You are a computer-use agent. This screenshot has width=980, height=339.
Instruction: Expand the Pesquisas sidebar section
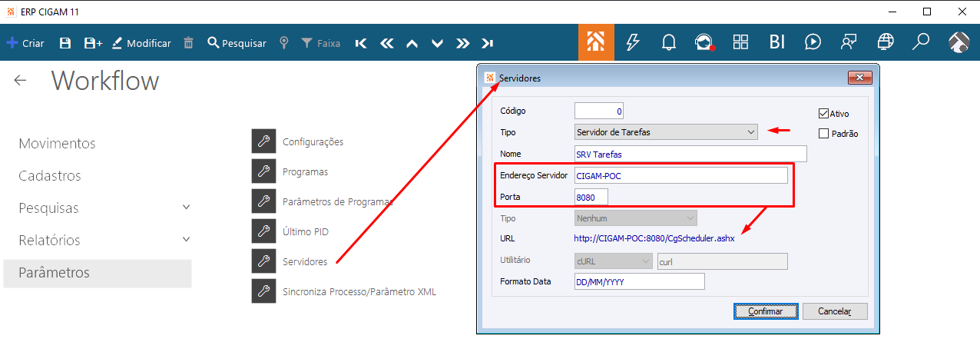click(x=186, y=208)
